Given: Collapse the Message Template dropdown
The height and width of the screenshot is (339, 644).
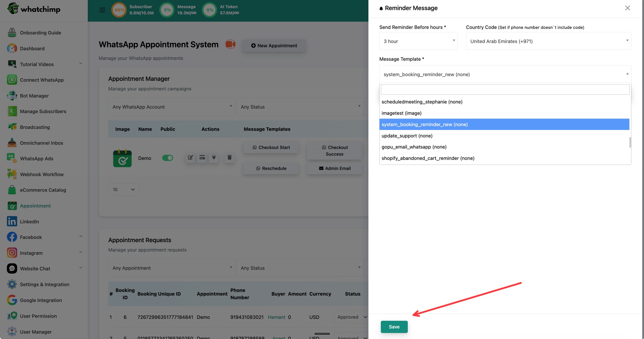Looking at the screenshot, I should tap(505, 74).
